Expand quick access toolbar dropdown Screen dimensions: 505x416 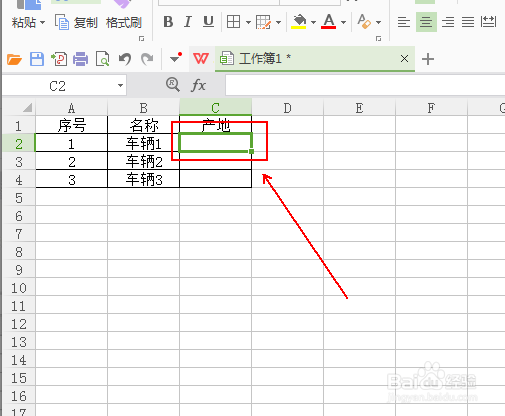(x=176, y=58)
